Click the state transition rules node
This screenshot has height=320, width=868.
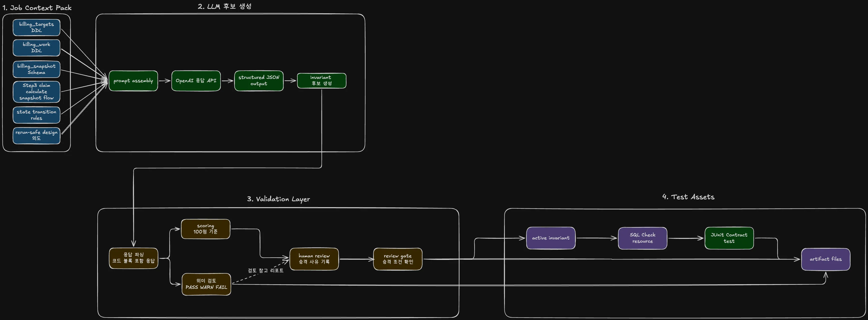36,115
